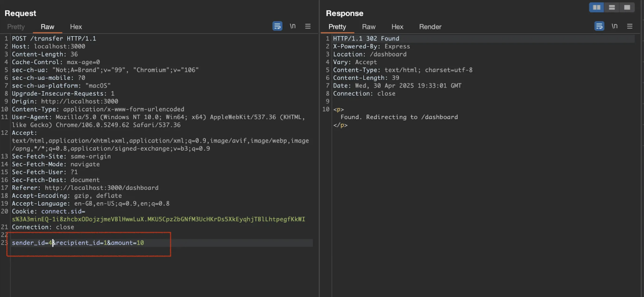This screenshot has width=644, height=297.
Task: Show non-printable characters in Response panel
Action: (614, 26)
